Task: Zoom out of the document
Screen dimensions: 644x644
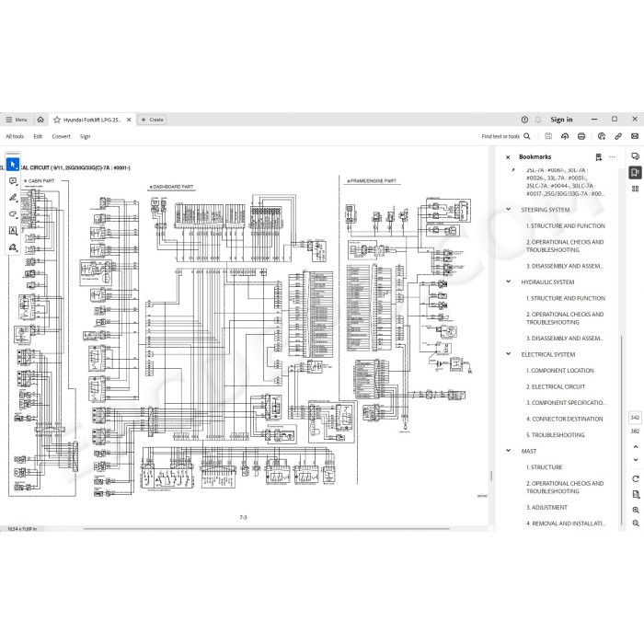Action: click(636, 523)
